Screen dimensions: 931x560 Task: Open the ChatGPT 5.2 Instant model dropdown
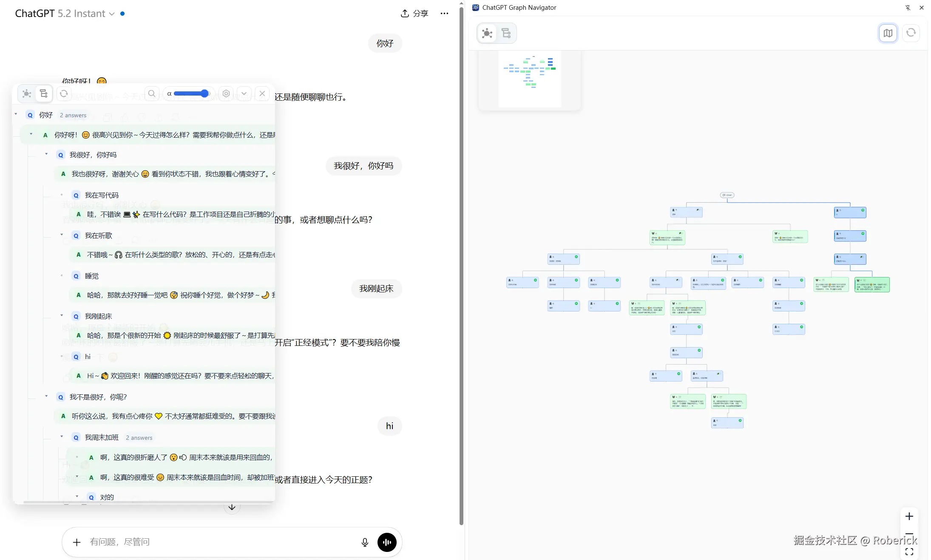[x=65, y=14]
